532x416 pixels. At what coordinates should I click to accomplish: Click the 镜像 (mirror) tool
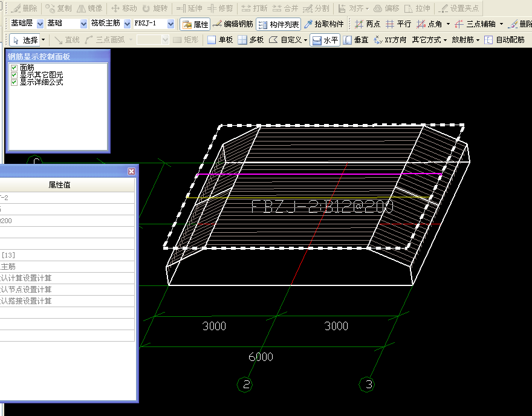pyautogui.click(x=89, y=8)
